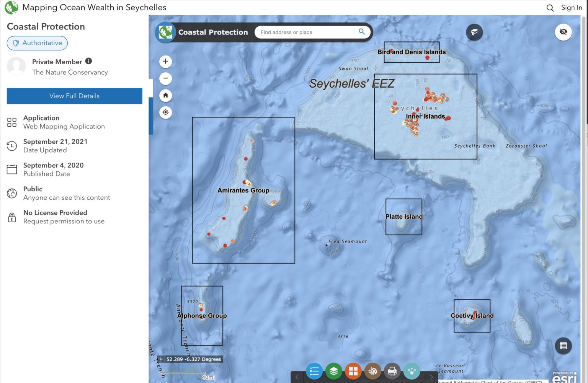Collapse the toolbar with the left chevron
Screen dimensions: 588x383
click(297, 377)
